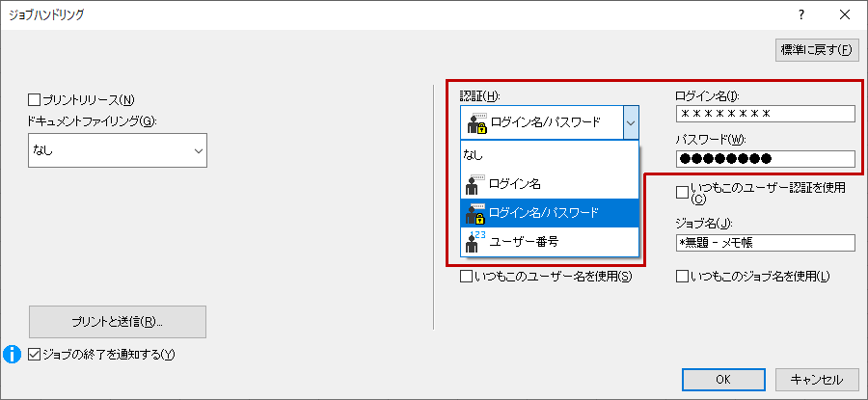Focus the ログイン名 input field
The width and height of the screenshot is (868, 400).
(x=766, y=114)
